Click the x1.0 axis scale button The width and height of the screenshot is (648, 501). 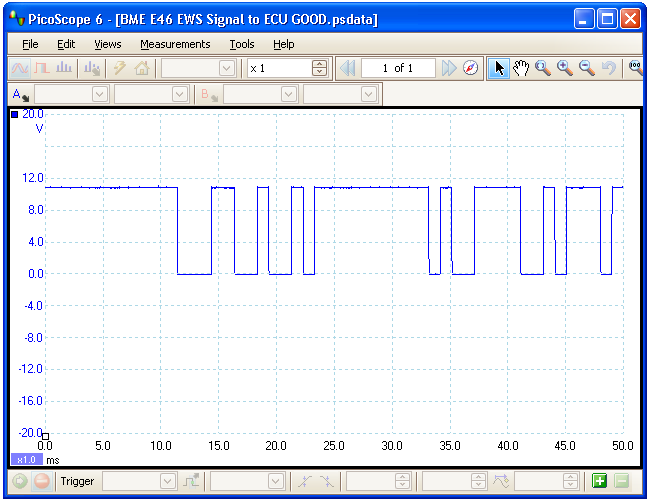(26, 459)
